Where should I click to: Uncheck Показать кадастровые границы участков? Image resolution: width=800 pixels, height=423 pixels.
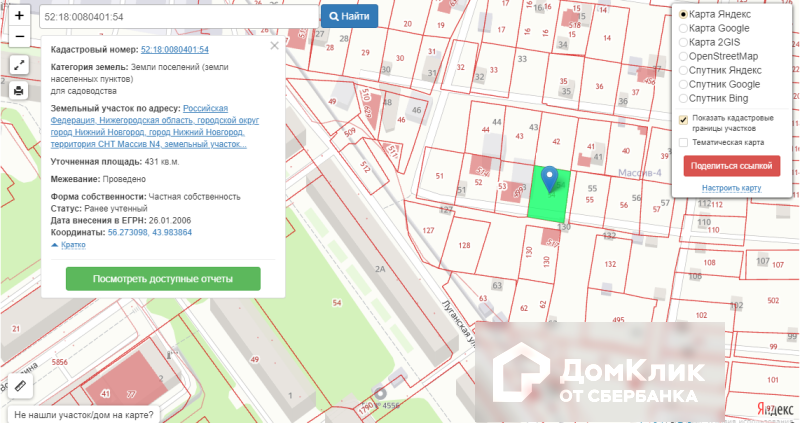point(684,120)
